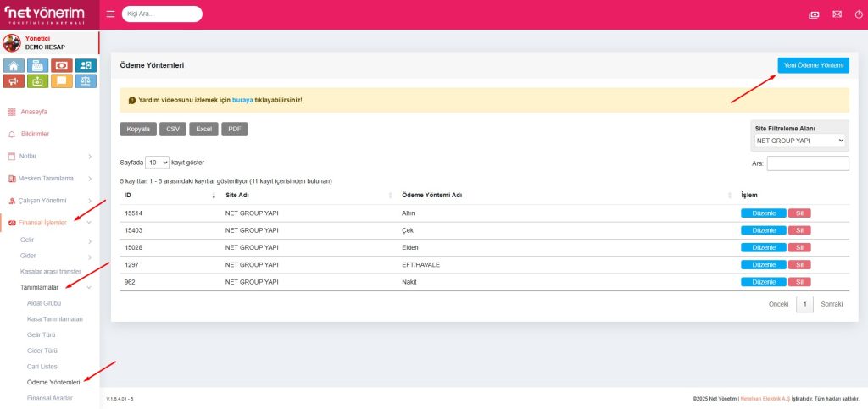This screenshot has height=409, width=868.
Task: Delete the Nakit payment method with Sil
Action: 799,282
